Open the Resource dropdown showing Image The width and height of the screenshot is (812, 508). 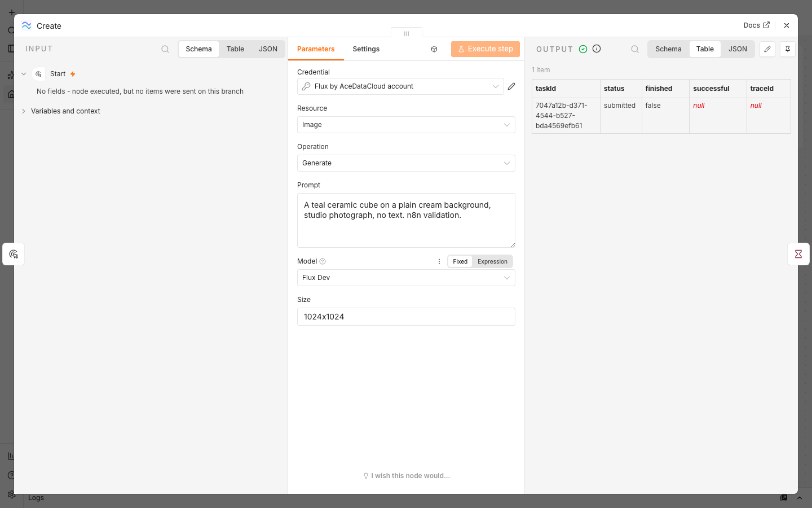[x=406, y=125]
